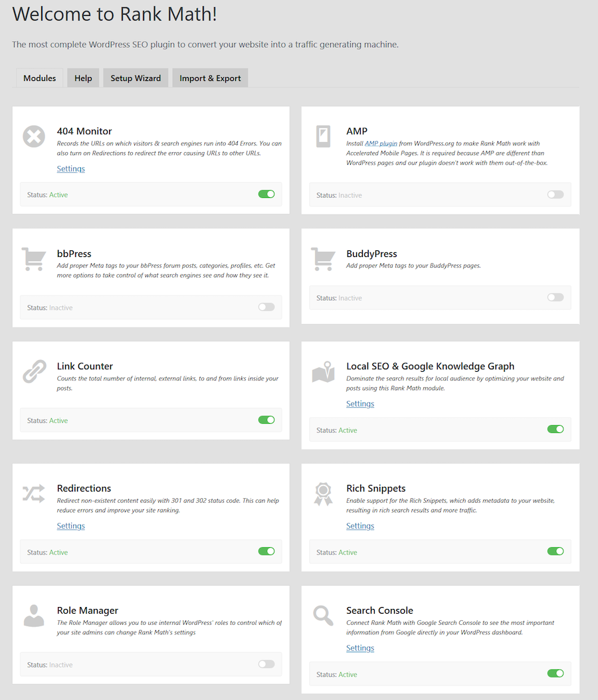Select the Modules tab

coord(40,78)
